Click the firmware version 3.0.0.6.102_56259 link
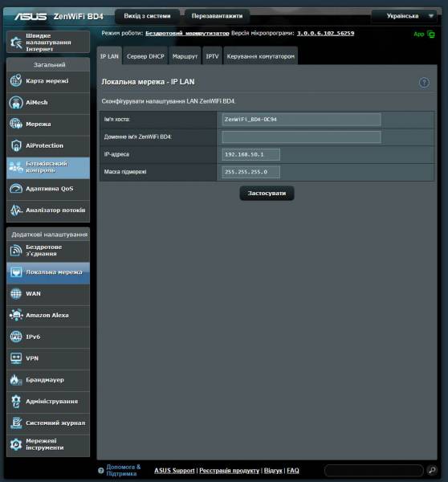 tap(325, 33)
